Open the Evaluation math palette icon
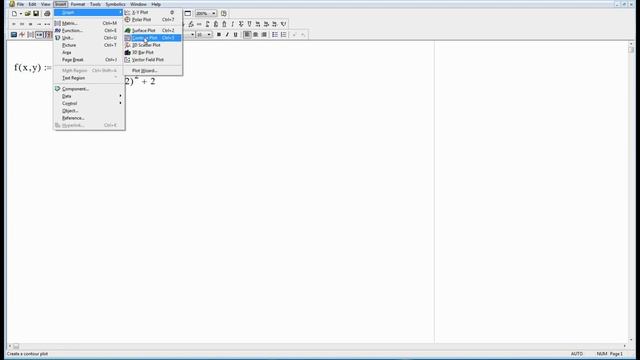 [x=39, y=35]
